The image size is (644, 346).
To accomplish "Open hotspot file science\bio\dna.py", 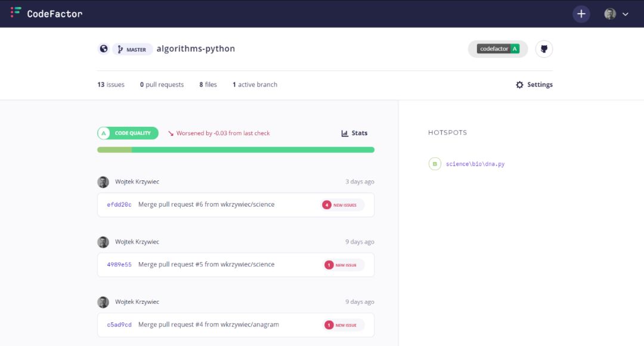I will click(x=475, y=164).
